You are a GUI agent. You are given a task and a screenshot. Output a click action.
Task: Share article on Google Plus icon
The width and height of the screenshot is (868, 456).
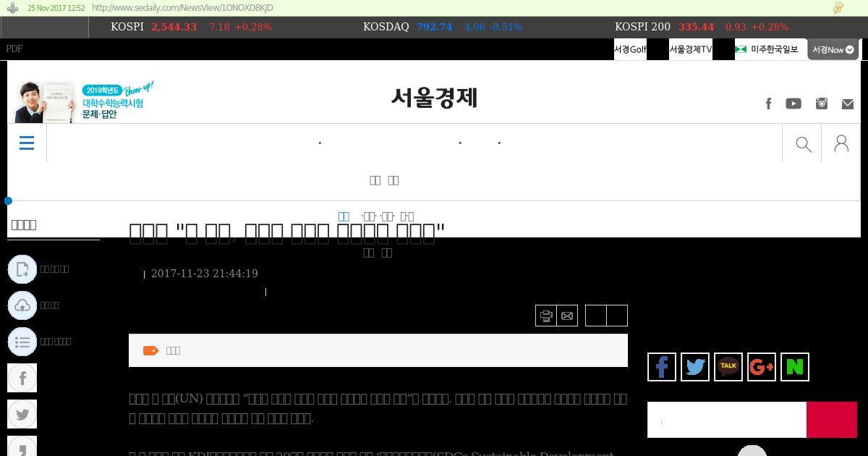point(762,367)
